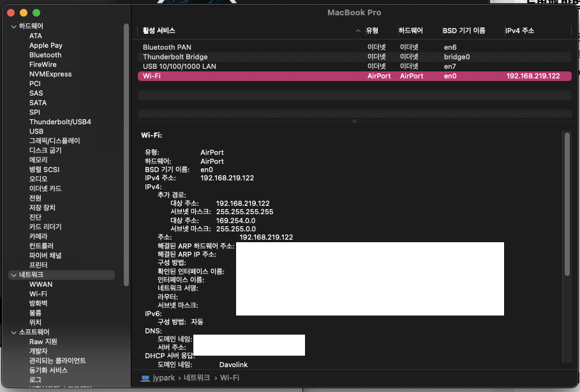Viewport: 580px width, 392px height.
Task: Click Davolink domain name value
Action: coord(234,365)
